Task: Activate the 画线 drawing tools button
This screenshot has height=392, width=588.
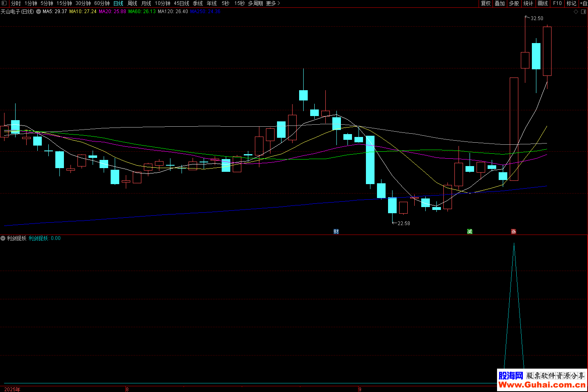Action: (543, 3)
